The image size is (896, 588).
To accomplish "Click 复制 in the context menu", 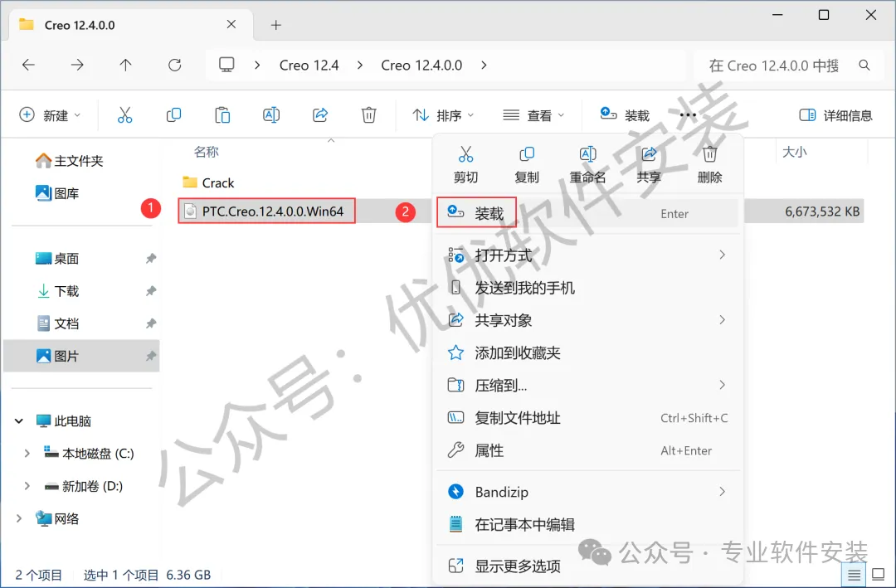I will coord(526,164).
